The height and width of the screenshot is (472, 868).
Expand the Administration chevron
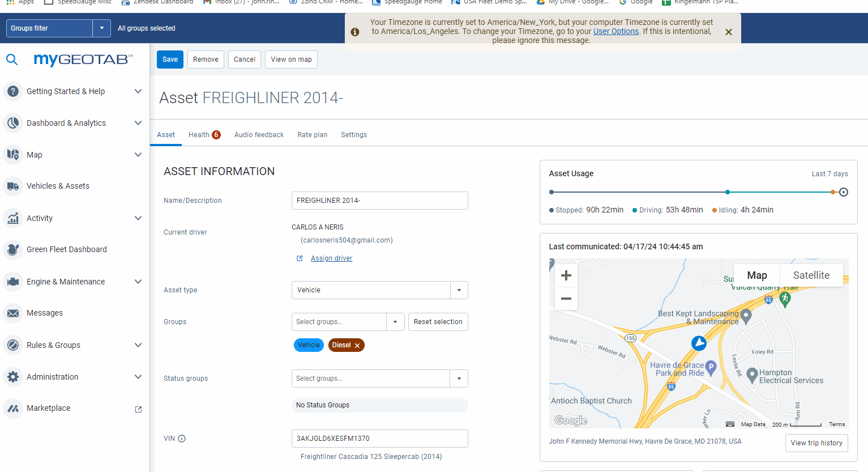click(x=138, y=377)
